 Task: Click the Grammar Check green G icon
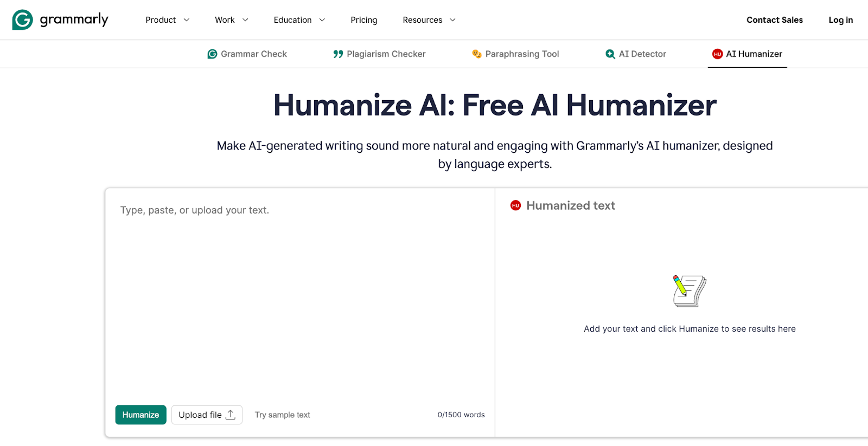click(212, 54)
